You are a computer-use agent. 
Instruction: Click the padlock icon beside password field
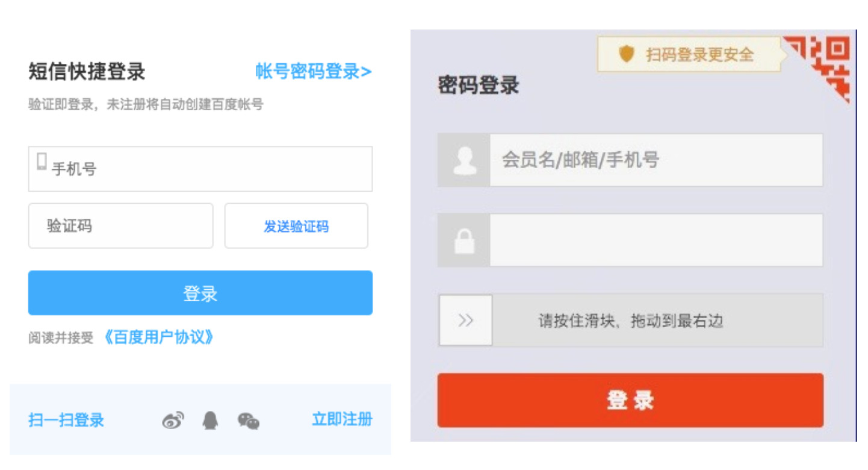point(464,240)
